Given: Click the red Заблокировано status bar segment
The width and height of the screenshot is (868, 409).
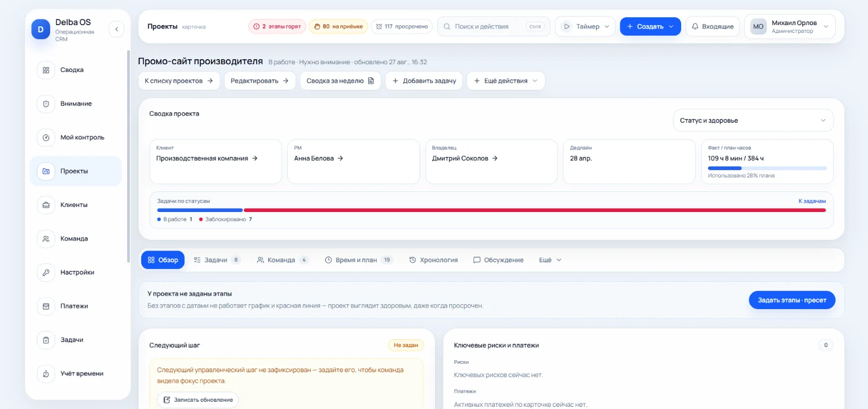Looking at the screenshot, I should 535,210.
